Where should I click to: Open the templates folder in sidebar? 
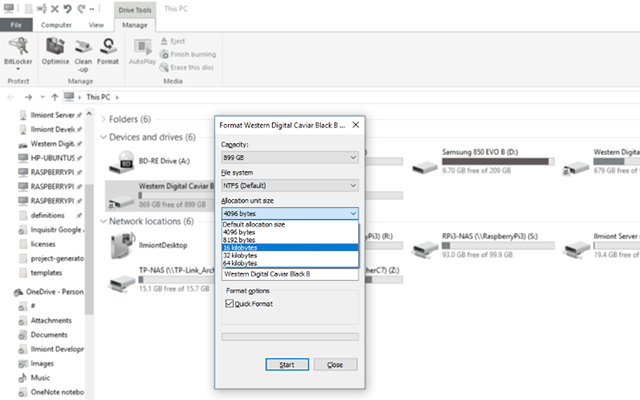(x=41, y=273)
